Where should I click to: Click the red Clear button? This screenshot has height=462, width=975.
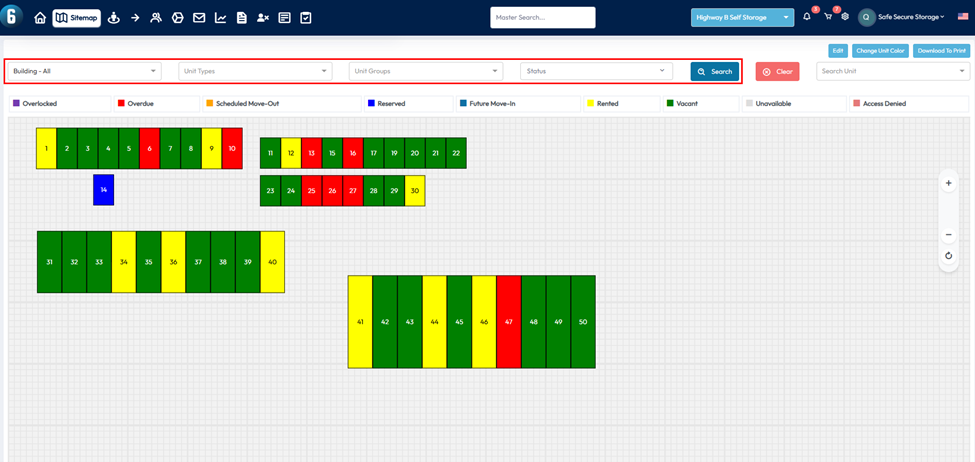tap(777, 72)
